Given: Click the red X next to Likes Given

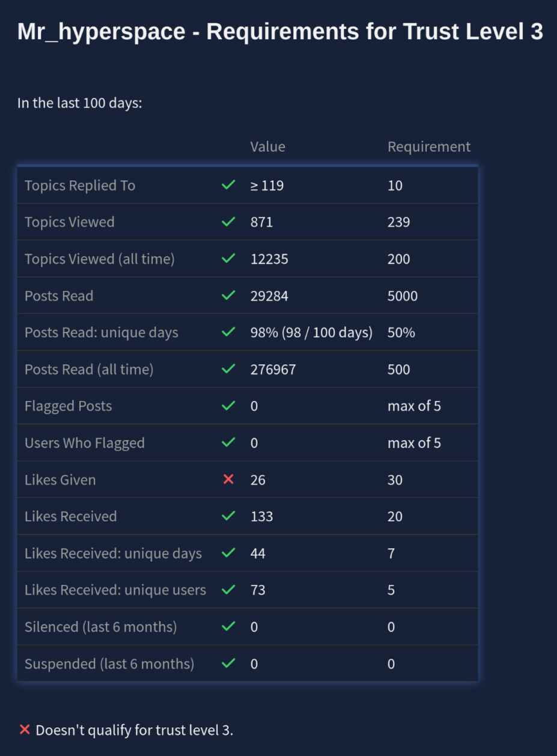Looking at the screenshot, I should 228,480.
